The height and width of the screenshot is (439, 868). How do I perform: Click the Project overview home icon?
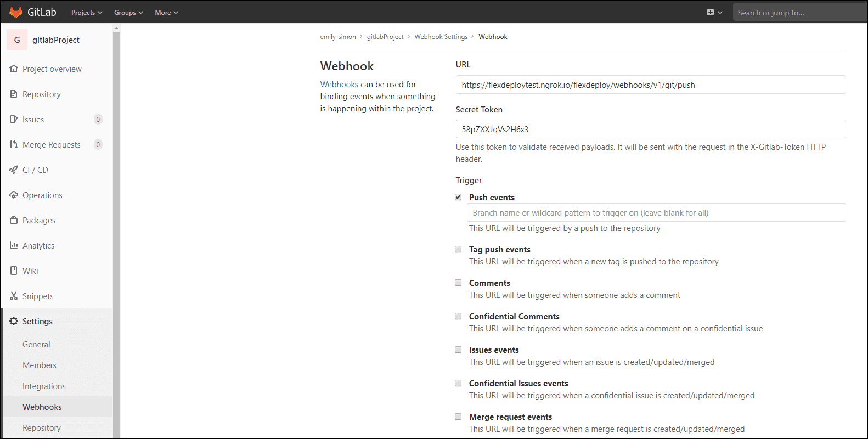click(x=14, y=69)
